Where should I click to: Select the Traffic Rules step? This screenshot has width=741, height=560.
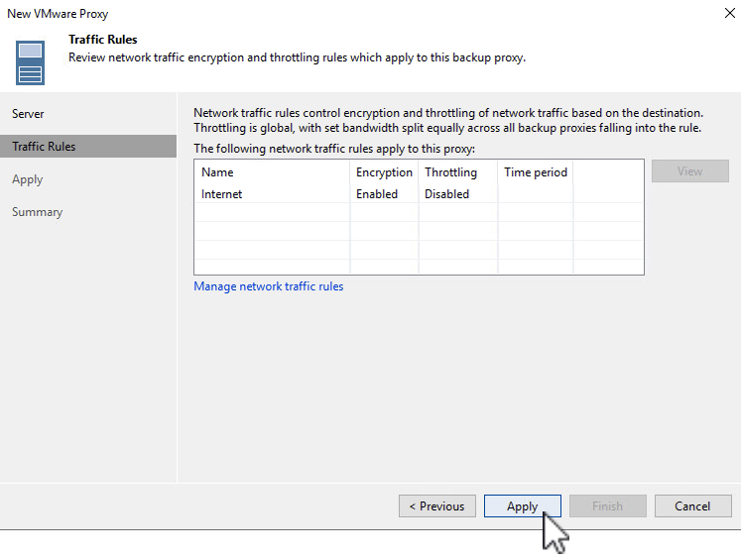(44, 147)
